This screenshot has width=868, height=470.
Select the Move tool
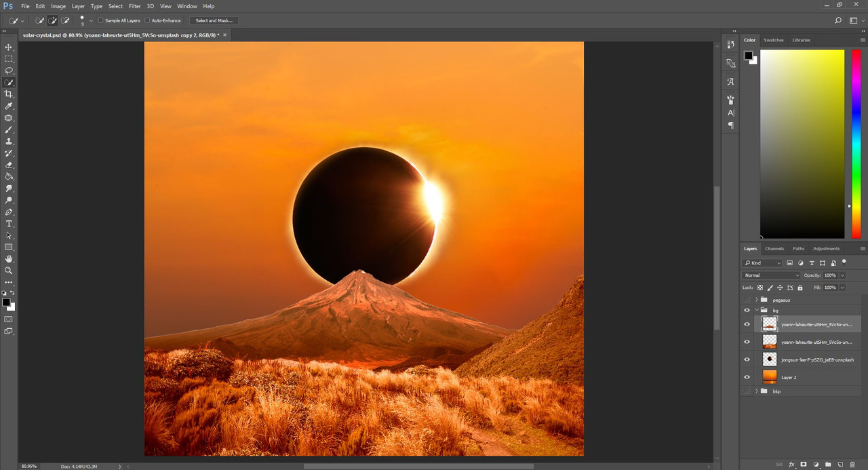coord(9,47)
